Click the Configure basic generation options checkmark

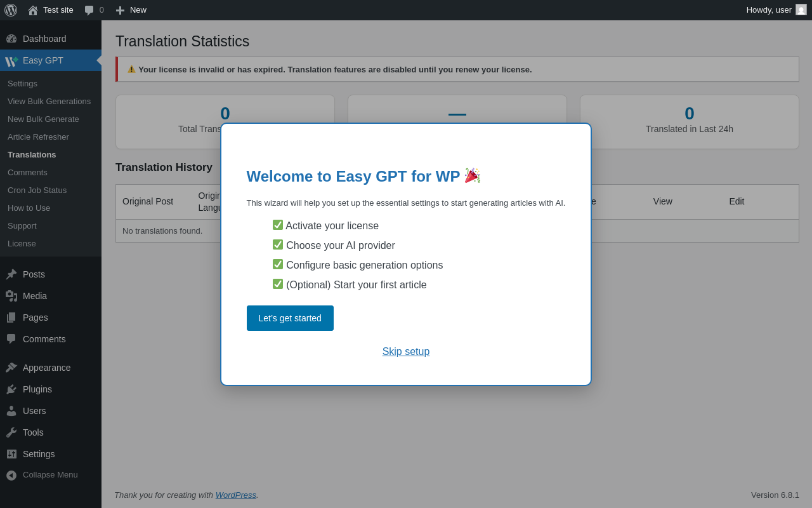278,264
